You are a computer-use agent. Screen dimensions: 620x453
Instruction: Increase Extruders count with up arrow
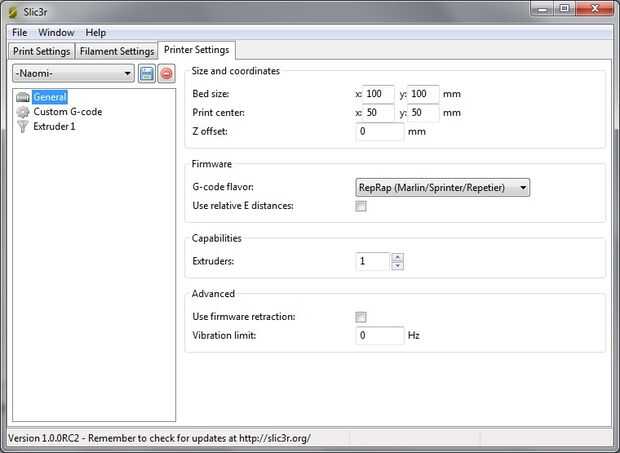pyautogui.click(x=397, y=257)
